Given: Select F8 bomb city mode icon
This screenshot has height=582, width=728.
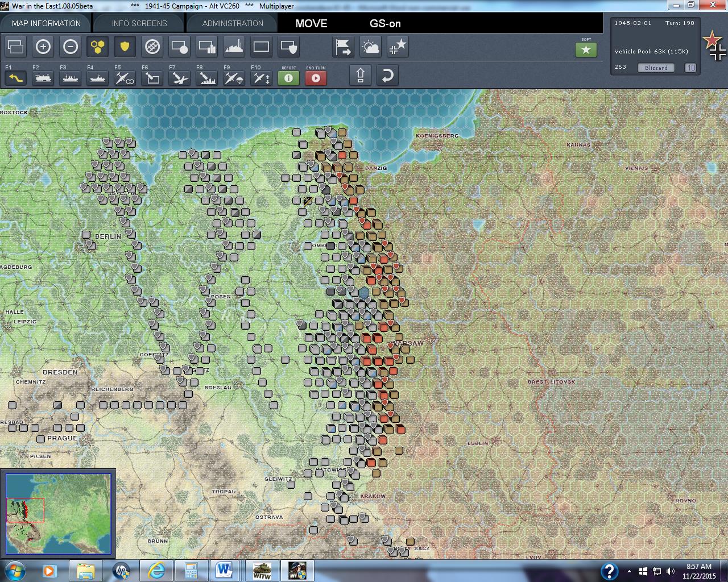Looking at the screenshot, I should pyautogui.click(x=206, y=77).
